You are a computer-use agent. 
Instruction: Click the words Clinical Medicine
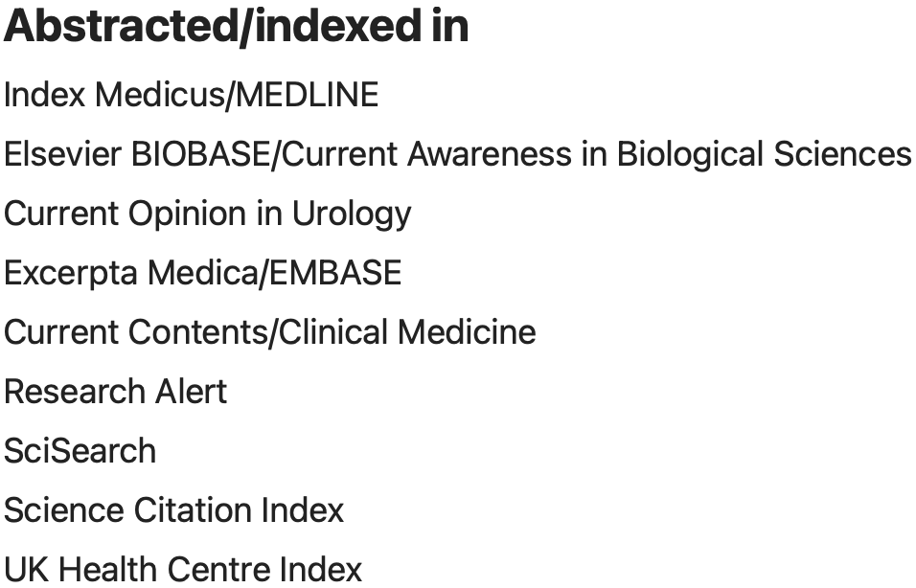[407, 332]
